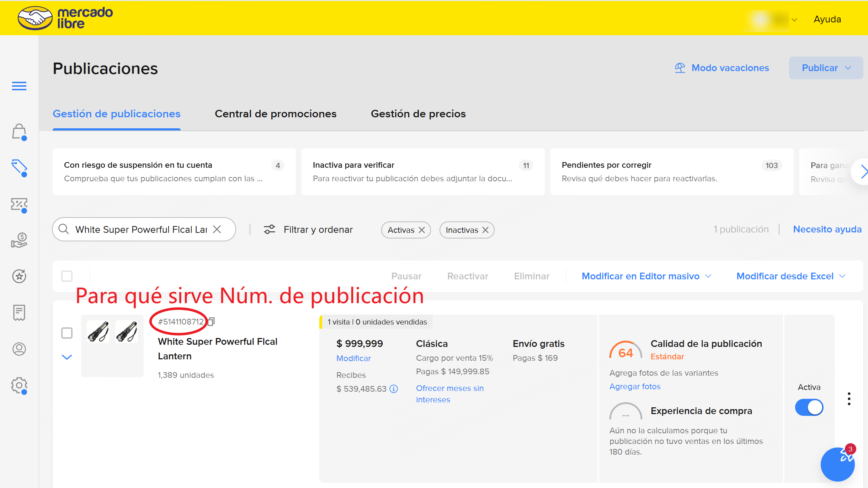Open the shopping bag sidebar section
This screenshot has height=488, width=868.
click(19, 132)
